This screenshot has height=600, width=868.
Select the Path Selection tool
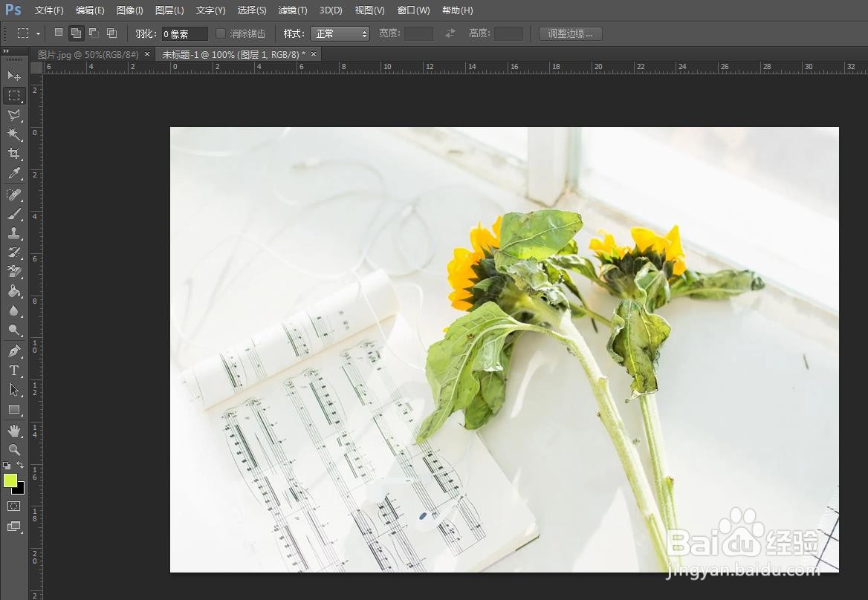14,390
